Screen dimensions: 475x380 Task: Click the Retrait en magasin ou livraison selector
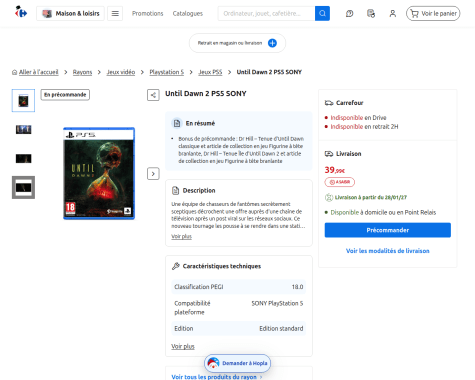[237, 43]
